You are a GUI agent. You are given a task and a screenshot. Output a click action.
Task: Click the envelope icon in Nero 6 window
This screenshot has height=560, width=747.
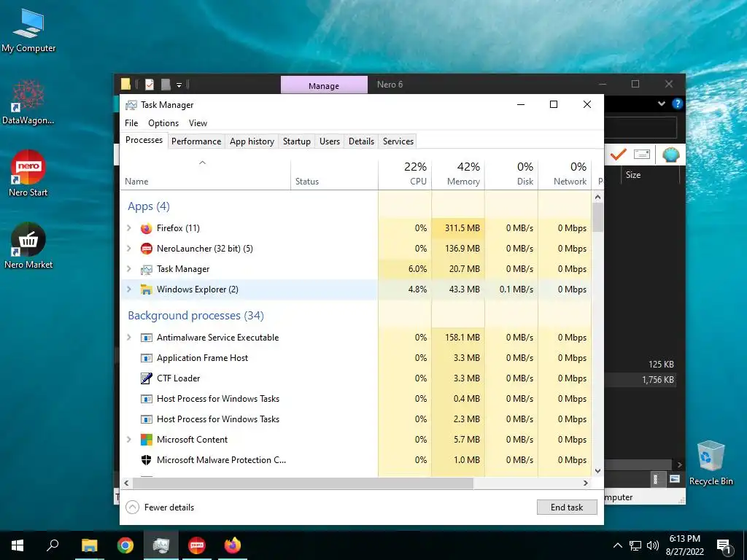pos(642,155)
